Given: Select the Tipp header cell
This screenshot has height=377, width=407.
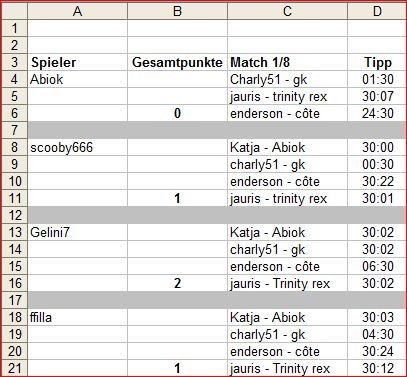Looking at the screenshot, I should pyautogui.click(x=377, y=62).
